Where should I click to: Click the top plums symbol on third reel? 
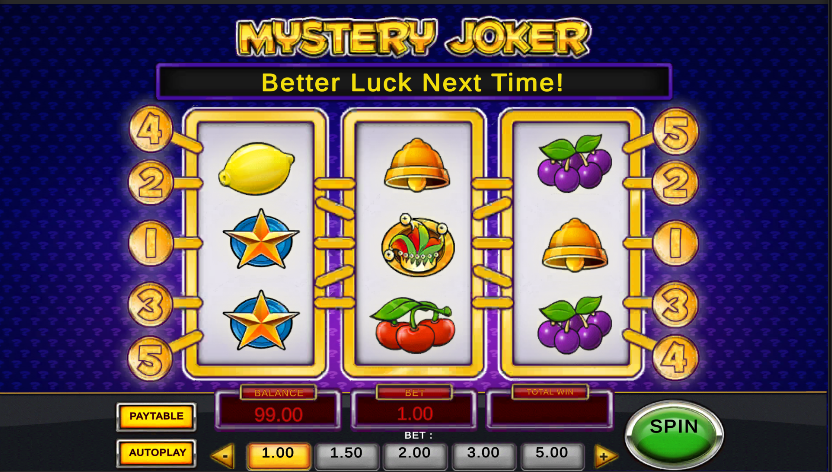[575, 163]
